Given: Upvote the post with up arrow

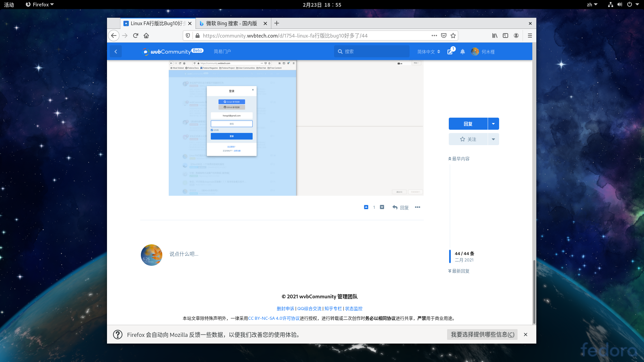Looking at the screenshot, I should (x=366, y=207).
